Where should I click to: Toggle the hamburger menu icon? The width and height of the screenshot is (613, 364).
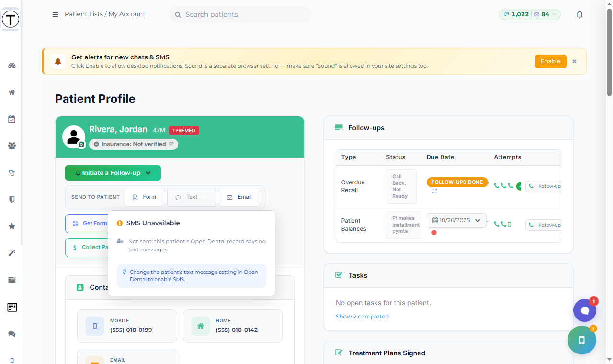click(55, 14)
